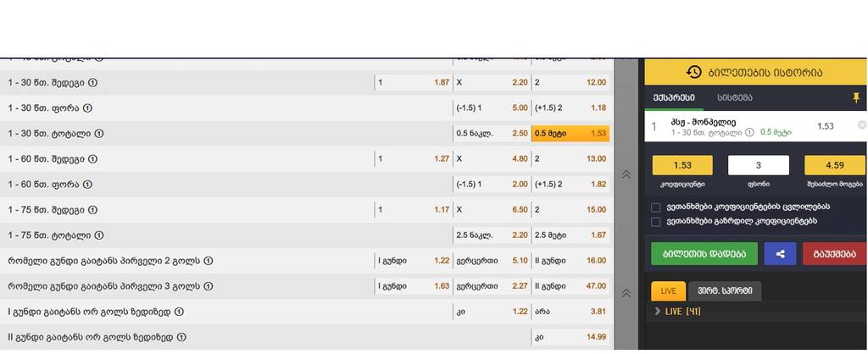Choose II გუნდი at 16.00 for first 2 goals
868x354 pixels.
pyautogui.click(x=570, y=261)
